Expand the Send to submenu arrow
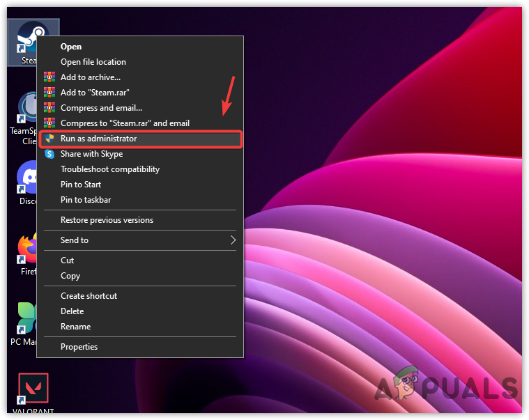 233,240
